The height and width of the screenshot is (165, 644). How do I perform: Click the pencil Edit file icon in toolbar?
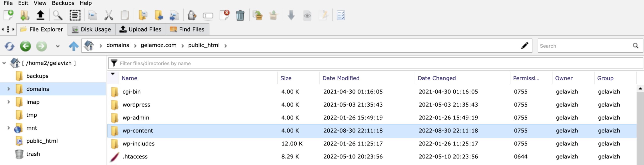(x=323, y=15)
